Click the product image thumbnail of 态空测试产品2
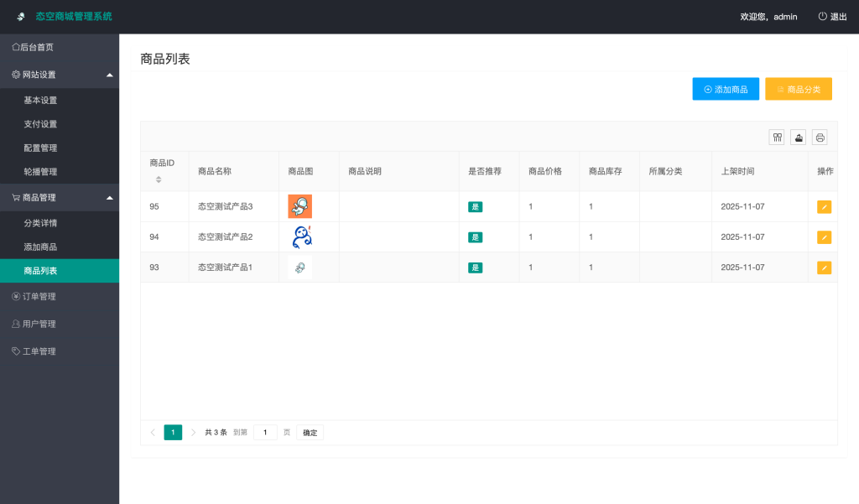 click(299, 236)
